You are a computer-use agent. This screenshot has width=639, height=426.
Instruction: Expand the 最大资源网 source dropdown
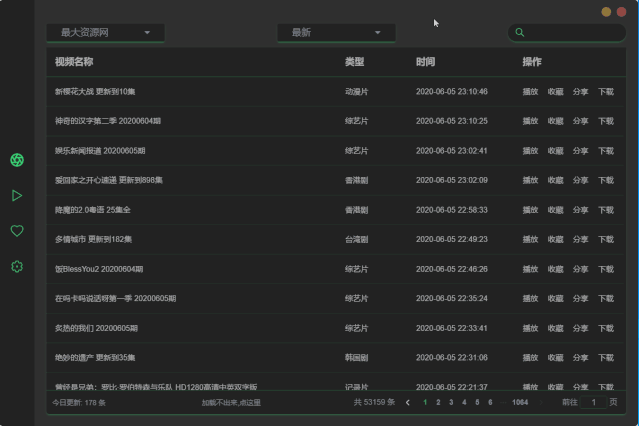point(106,33)
